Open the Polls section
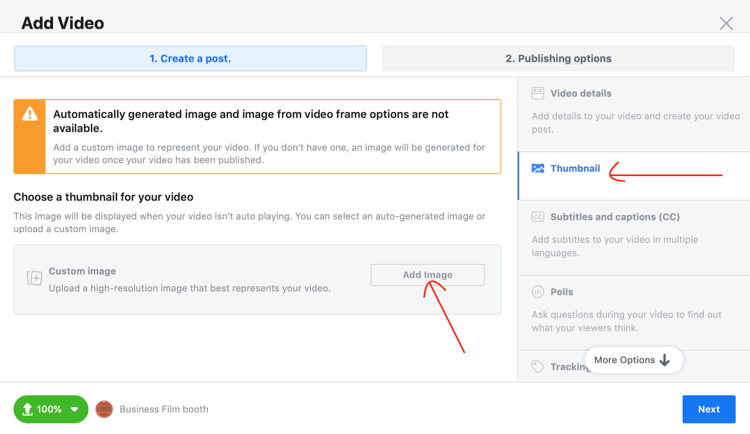This screenshot has width=750, height=434. pos(634,312)
